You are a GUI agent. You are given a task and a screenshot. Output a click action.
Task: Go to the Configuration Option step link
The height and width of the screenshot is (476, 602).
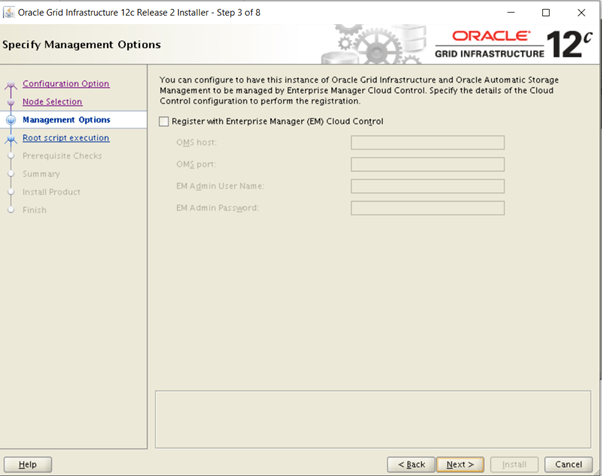click(x=66, y=84)
